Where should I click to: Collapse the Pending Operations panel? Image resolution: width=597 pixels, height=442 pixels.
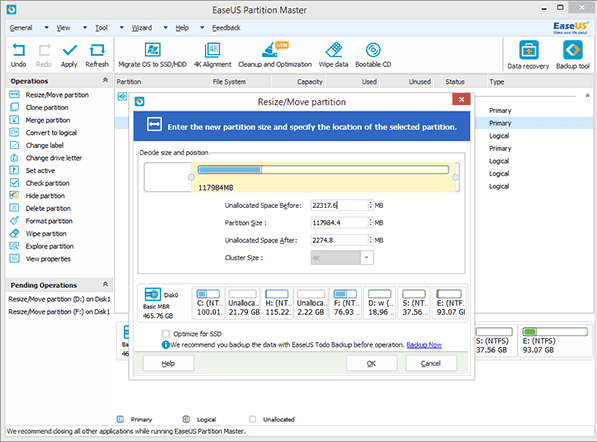pyautogui.click(x=105, y=284)
